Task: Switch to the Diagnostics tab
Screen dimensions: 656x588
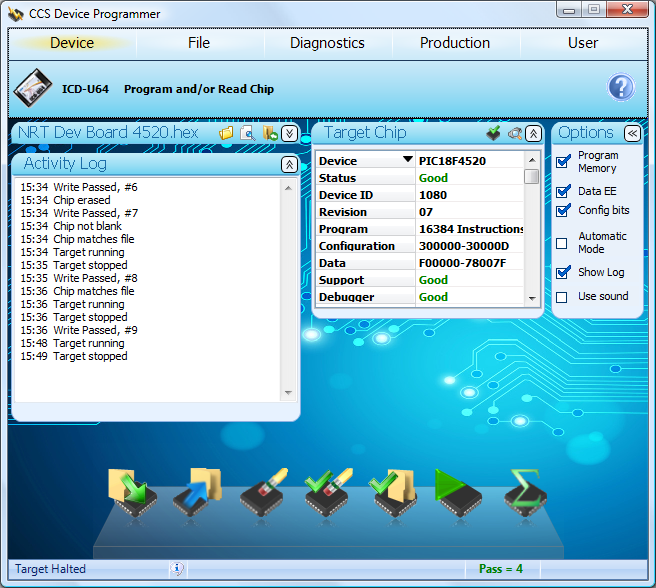Action: point(327,43)
